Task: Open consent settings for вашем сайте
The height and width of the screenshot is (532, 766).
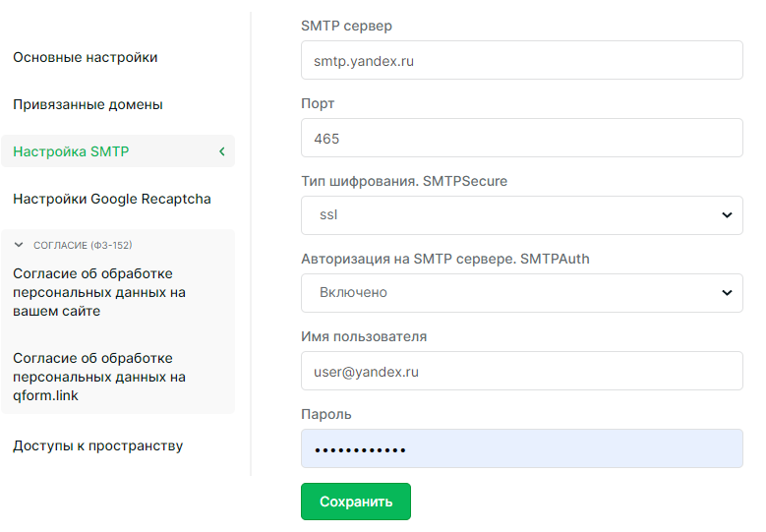Action: click(99, 292)
